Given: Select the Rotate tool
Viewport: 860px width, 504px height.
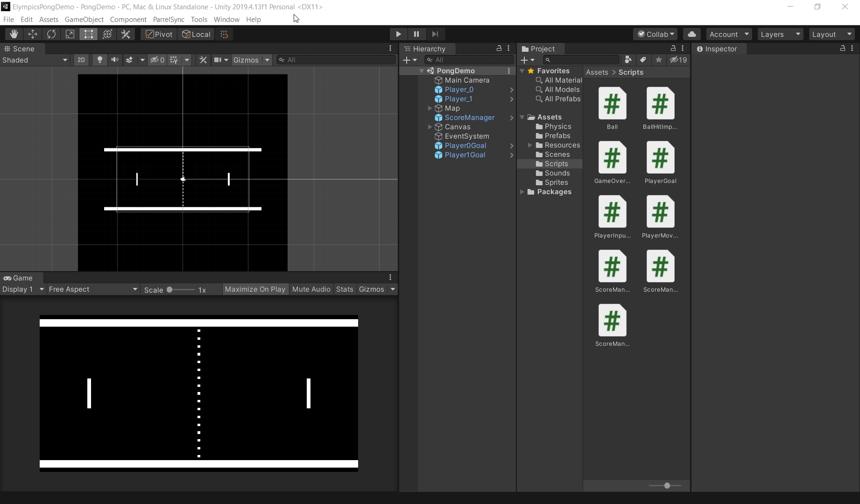Looking at the screenshot, I should click(51, 34).
